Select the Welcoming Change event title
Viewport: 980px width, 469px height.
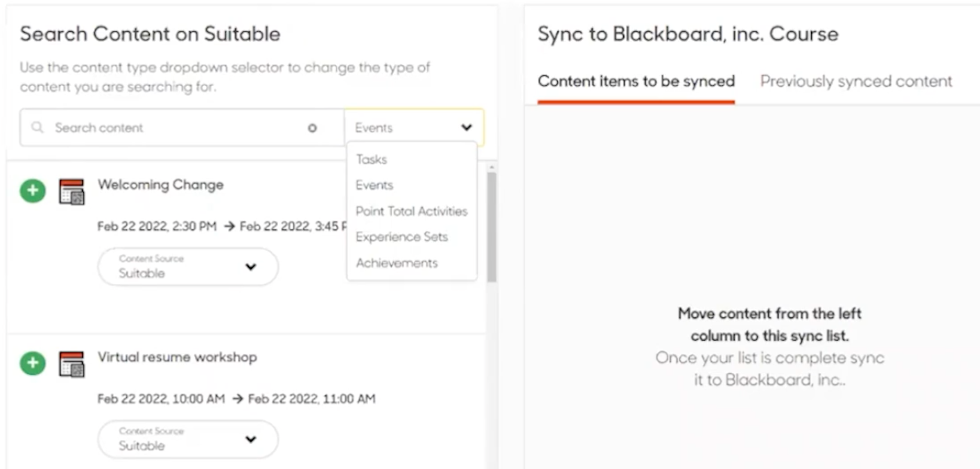pos(160,185)
